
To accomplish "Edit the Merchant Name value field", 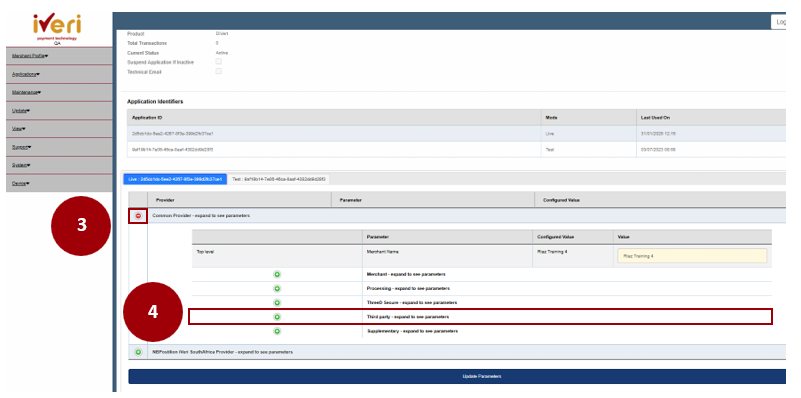I will pyautogui.click(x=692, y=256).
